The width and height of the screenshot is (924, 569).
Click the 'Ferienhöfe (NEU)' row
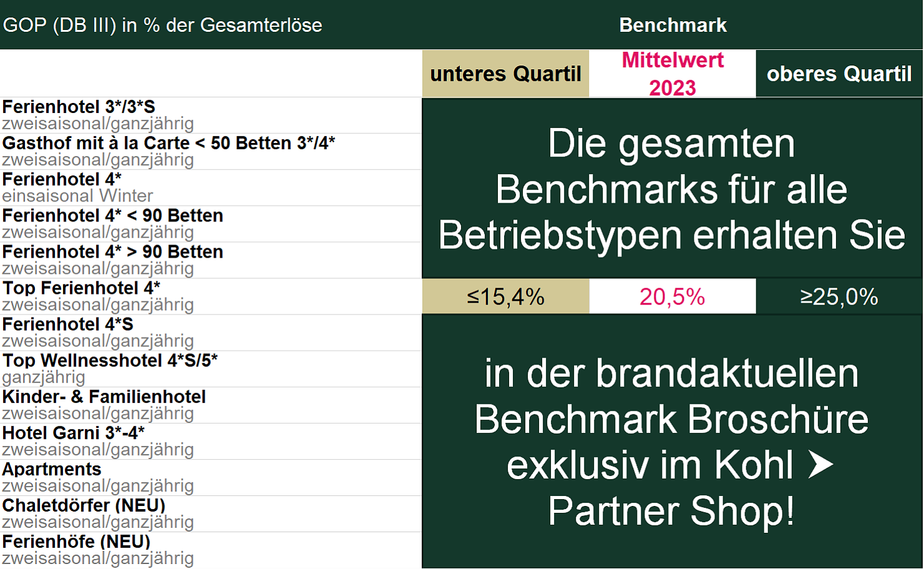(x=211, y=550)
